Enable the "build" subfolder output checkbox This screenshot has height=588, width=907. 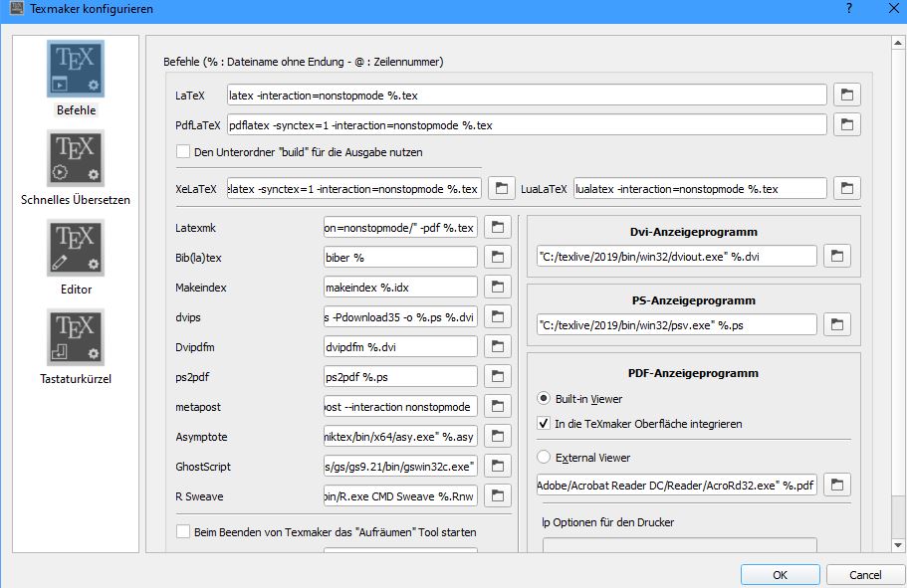click(x=183, y=152)
